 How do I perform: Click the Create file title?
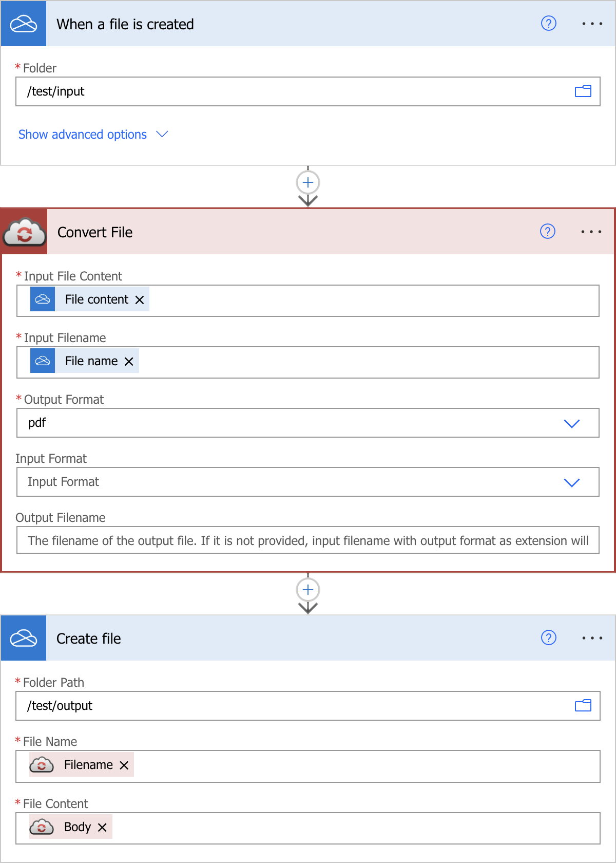pos(89,639)
